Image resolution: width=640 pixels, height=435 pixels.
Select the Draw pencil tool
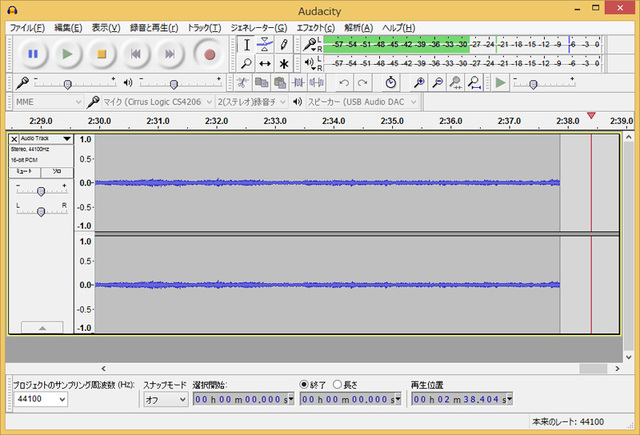coord(284,45)
